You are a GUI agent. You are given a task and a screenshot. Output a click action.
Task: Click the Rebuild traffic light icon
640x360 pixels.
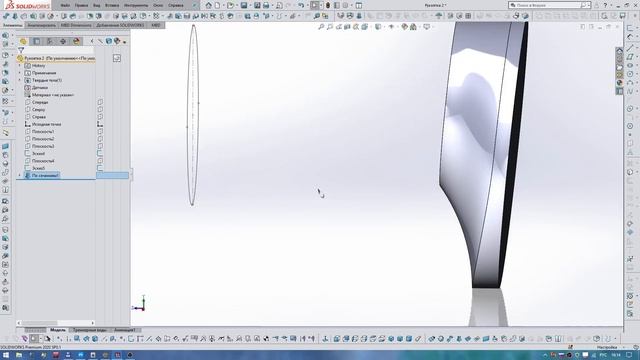coord(327,5)
